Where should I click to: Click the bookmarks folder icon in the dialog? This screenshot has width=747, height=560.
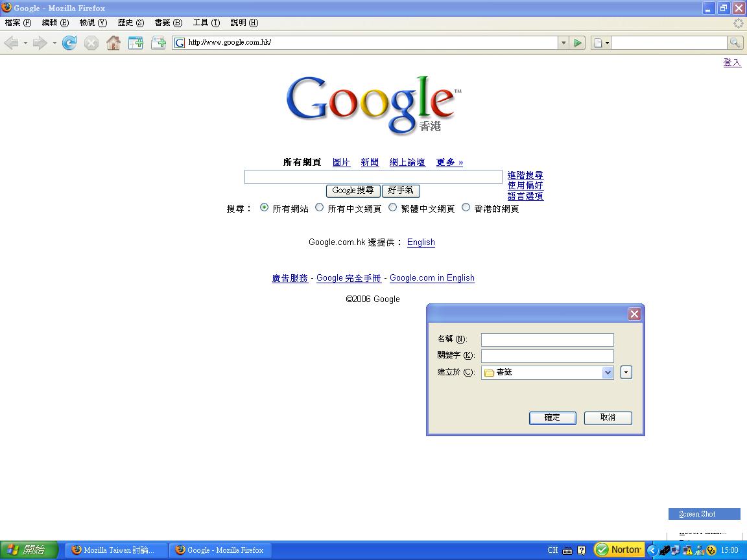[489, 373]
